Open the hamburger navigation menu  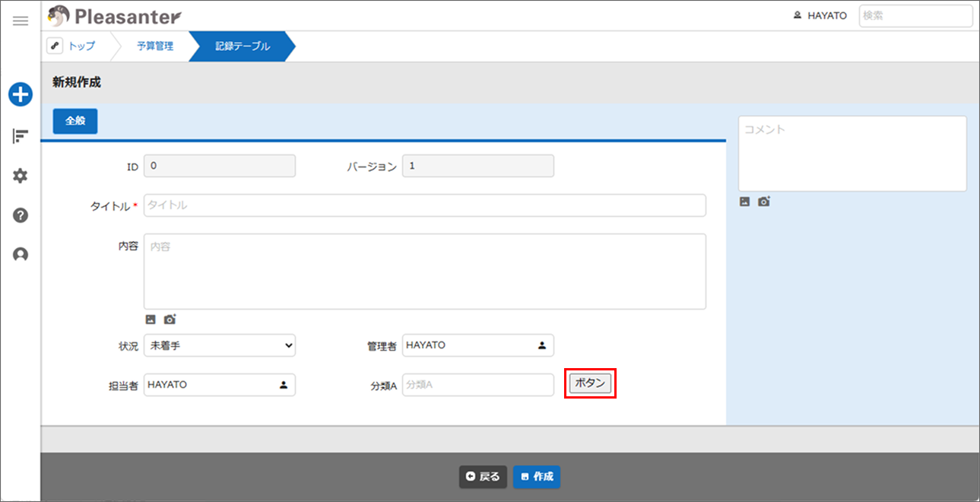[21, 21]
